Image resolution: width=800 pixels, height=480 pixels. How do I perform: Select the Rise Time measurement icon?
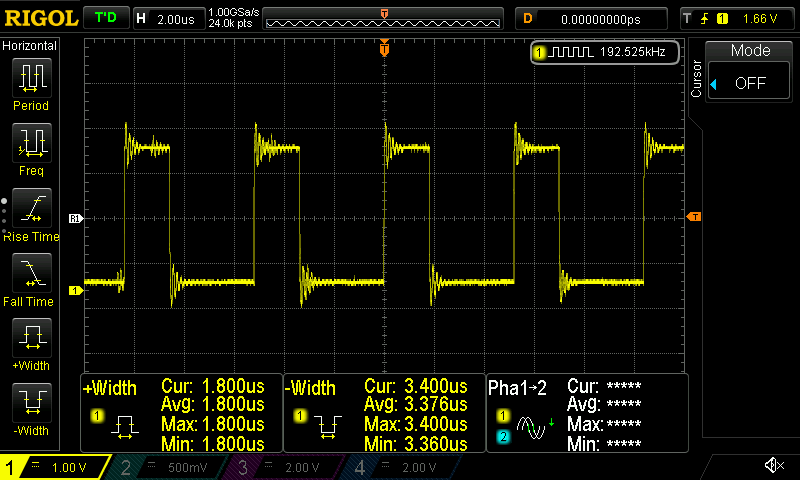pos(32,207)
